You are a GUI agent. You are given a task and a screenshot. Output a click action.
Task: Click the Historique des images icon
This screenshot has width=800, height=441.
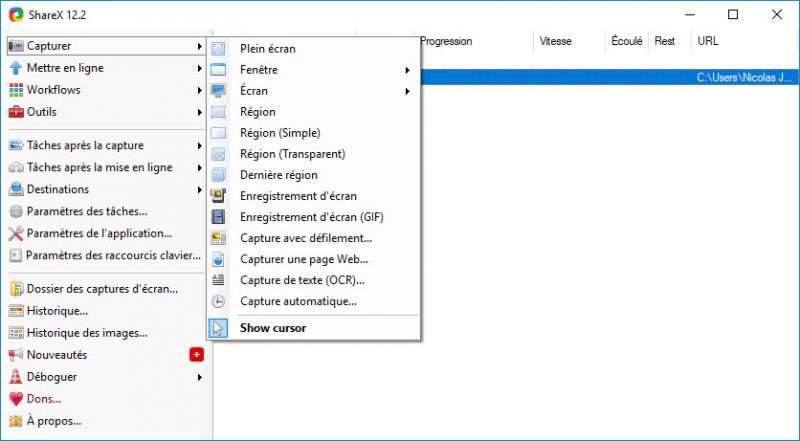[x=16, y=333]
